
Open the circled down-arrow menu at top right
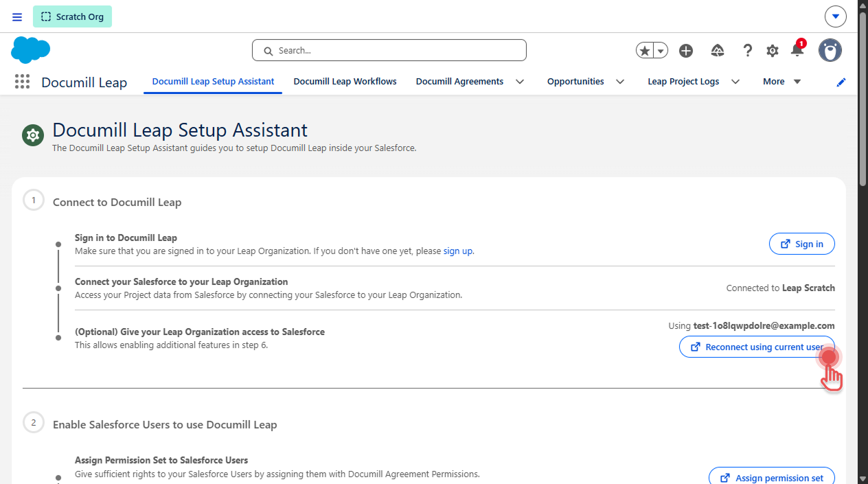[836, 16]
